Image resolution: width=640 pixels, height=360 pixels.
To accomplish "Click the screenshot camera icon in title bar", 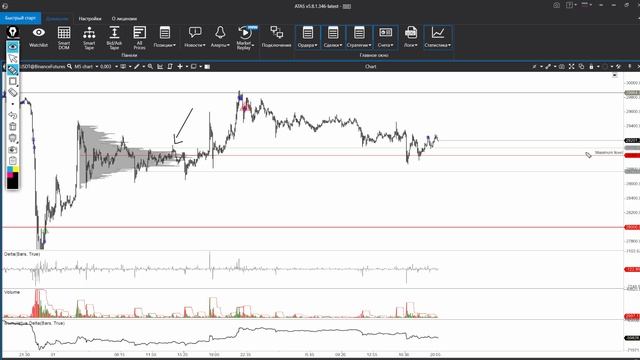I will coord(556,5).
